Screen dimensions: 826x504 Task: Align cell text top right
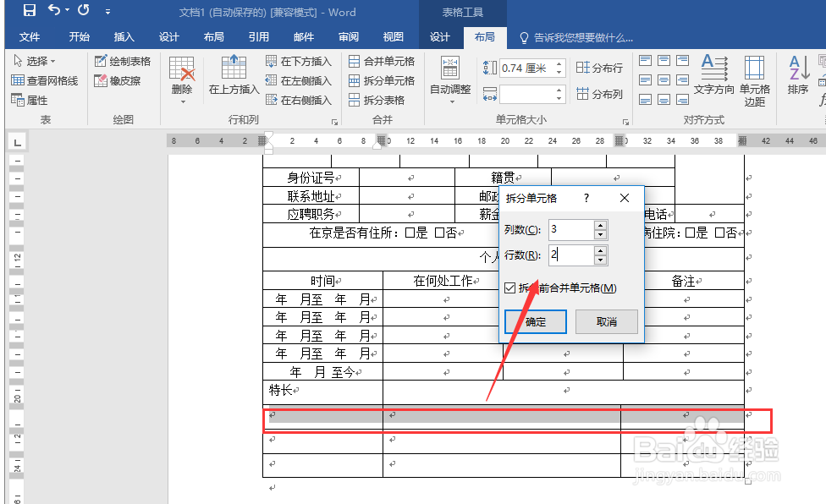coord(682,61)
